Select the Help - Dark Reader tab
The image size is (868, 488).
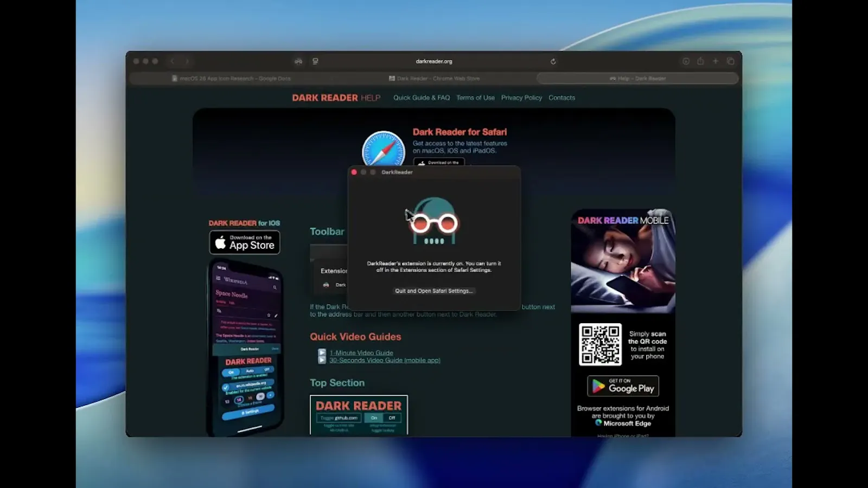coord(637,79)
